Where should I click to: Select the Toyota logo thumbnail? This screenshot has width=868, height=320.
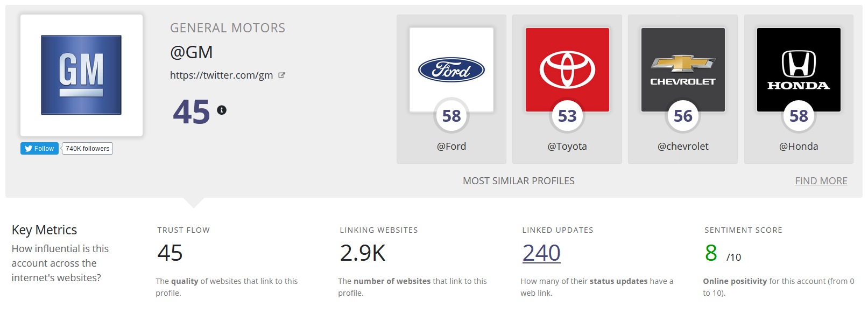(x=567, y=70)
